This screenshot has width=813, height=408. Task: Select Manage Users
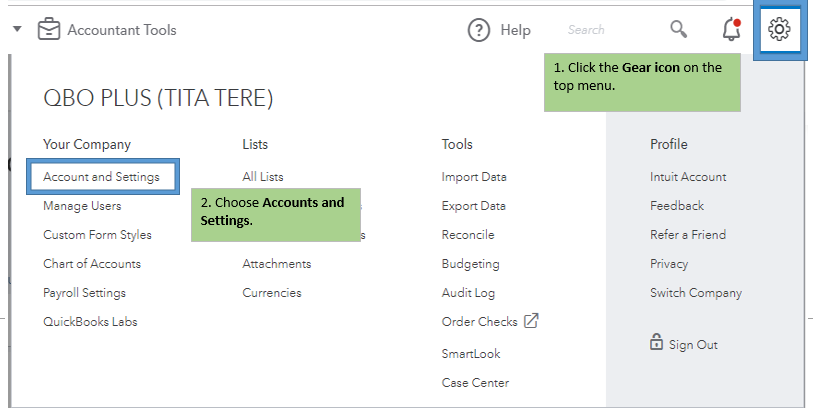[82, 206]
